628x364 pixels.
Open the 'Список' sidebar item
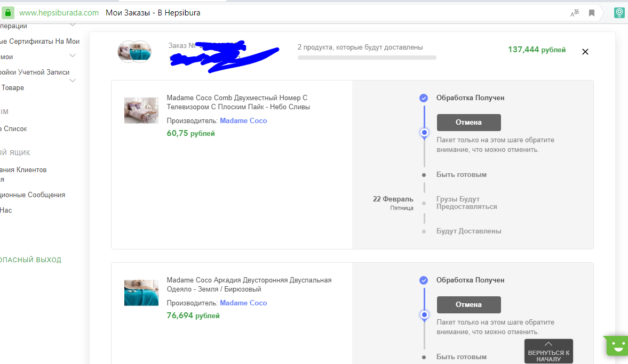pyautogui.click(x=14, y=129)
